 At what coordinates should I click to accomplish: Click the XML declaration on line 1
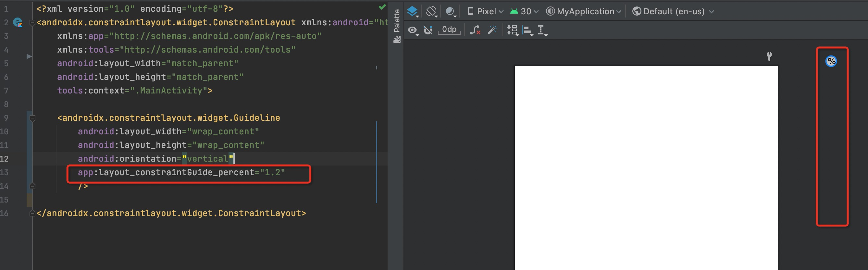(x=135, y=9)
